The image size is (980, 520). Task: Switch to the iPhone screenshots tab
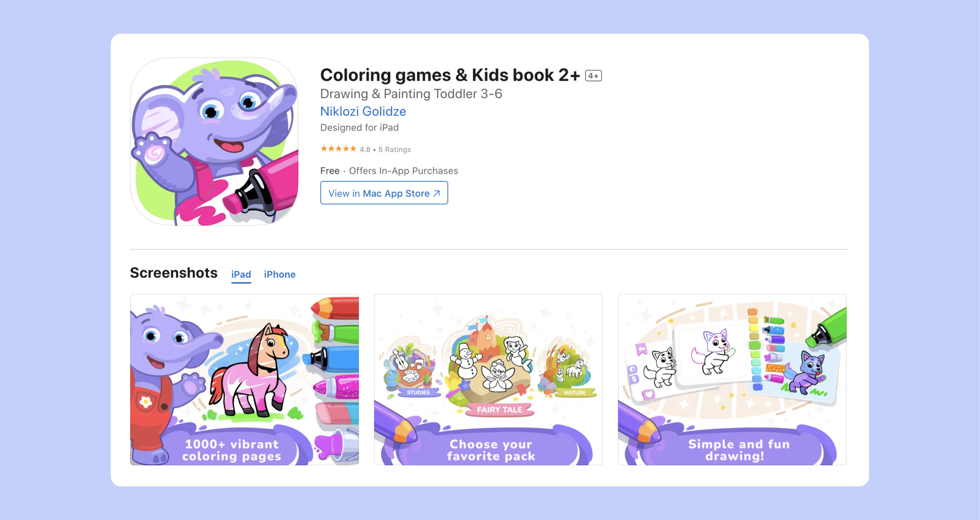click(280, 274)
